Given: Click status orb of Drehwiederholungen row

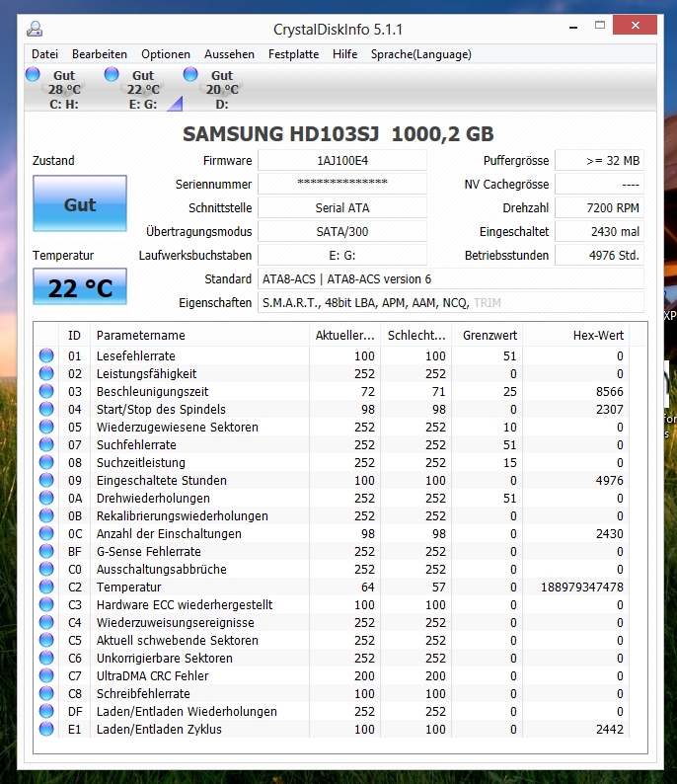Looking at the screenshot, I should [46, 498].
